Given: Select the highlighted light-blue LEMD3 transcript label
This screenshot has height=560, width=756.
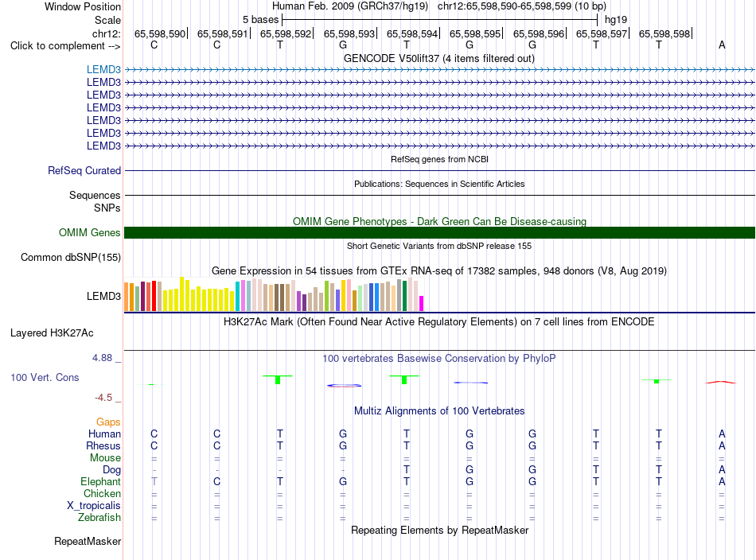Looking at the screenshot, I should point(103,69).
